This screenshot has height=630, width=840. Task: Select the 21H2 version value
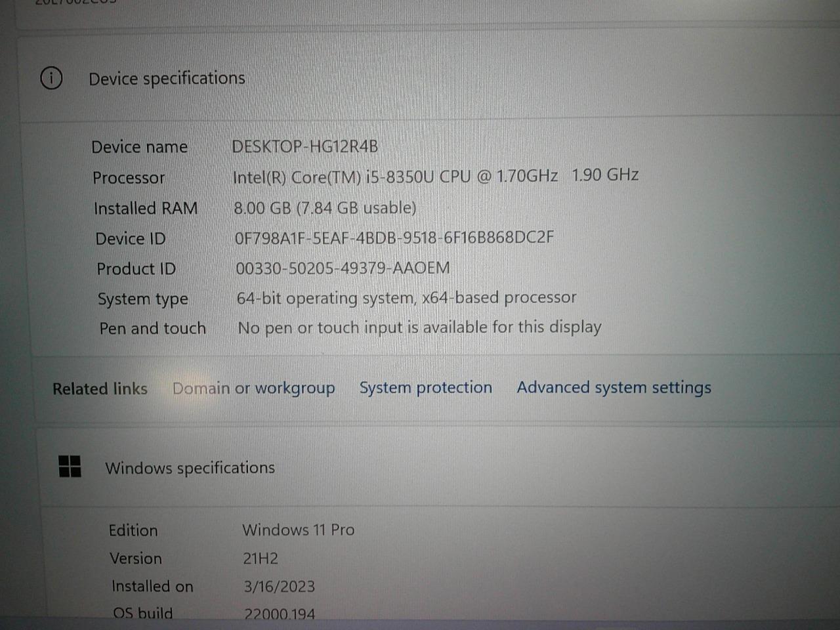261,558
